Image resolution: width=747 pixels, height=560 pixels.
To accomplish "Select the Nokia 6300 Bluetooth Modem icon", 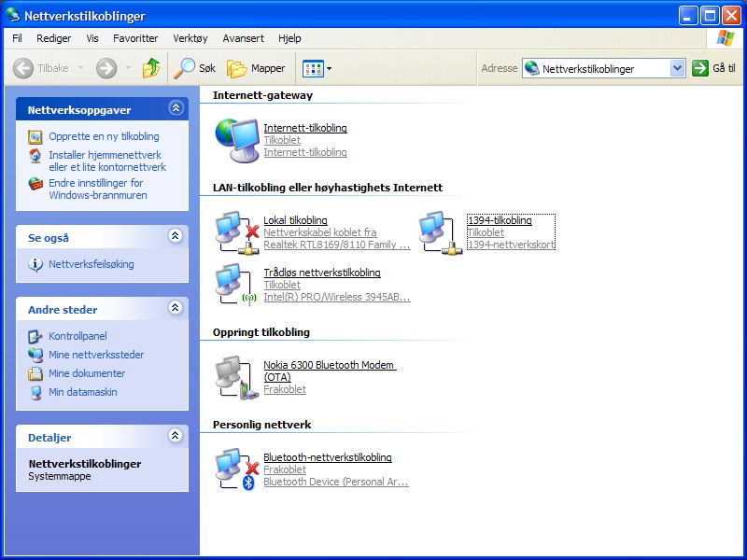I will pos(237,377).
